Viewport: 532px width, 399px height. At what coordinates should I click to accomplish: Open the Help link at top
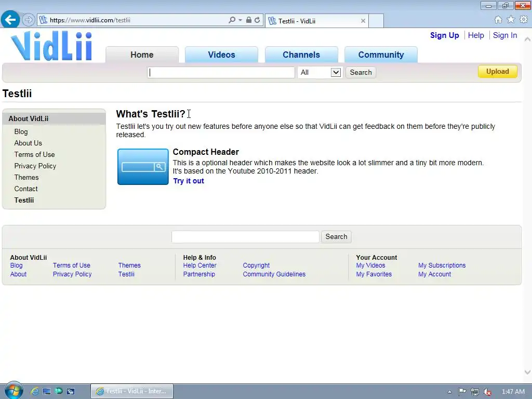(476, 35)
